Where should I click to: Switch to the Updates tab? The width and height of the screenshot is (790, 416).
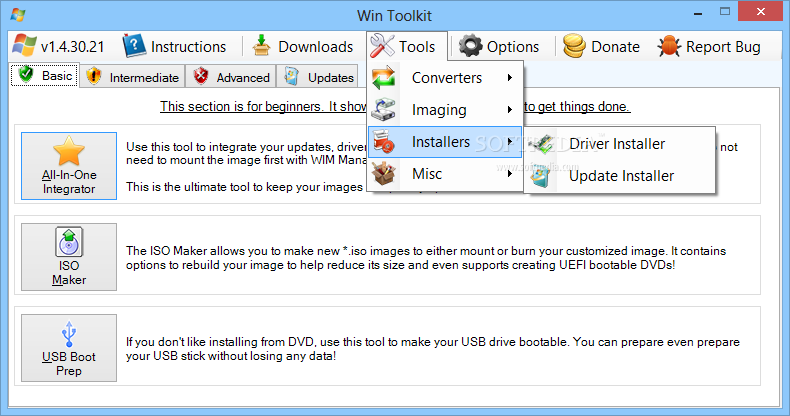click(317, 77)
